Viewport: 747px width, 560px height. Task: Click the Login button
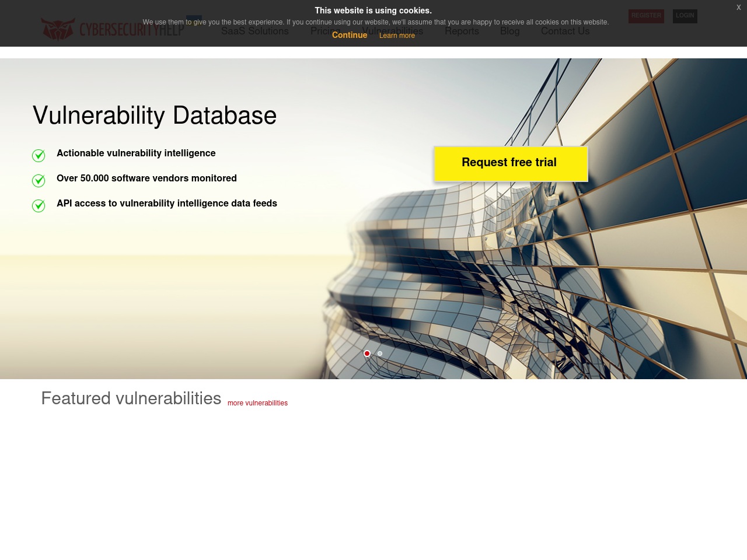pyautogui.click(x=685, y=16)
